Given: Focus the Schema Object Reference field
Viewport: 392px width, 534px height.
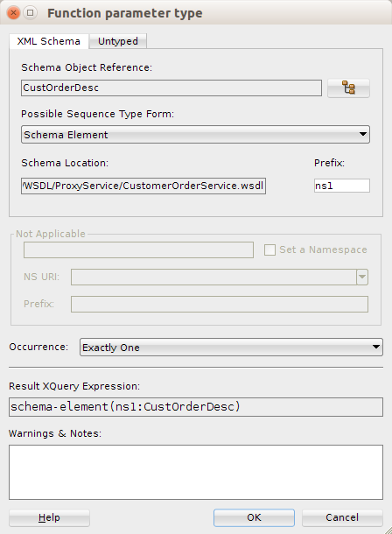Looking at the screenshot, I should (171, 88).
